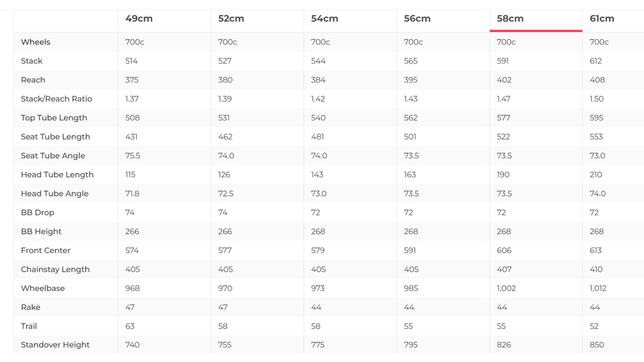Screen dimensions: 644x362
Task: Click the BB Drop row label
Action: pos(37,213)
